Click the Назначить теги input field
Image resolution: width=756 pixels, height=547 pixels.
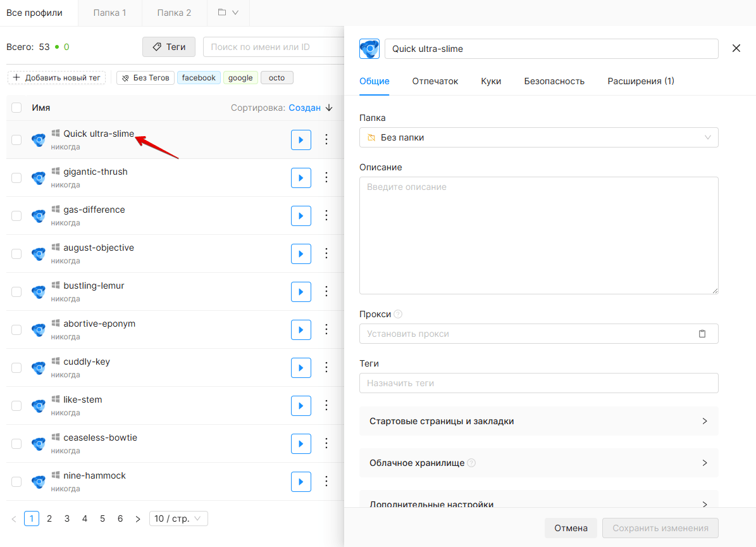[x=538, y=383]
